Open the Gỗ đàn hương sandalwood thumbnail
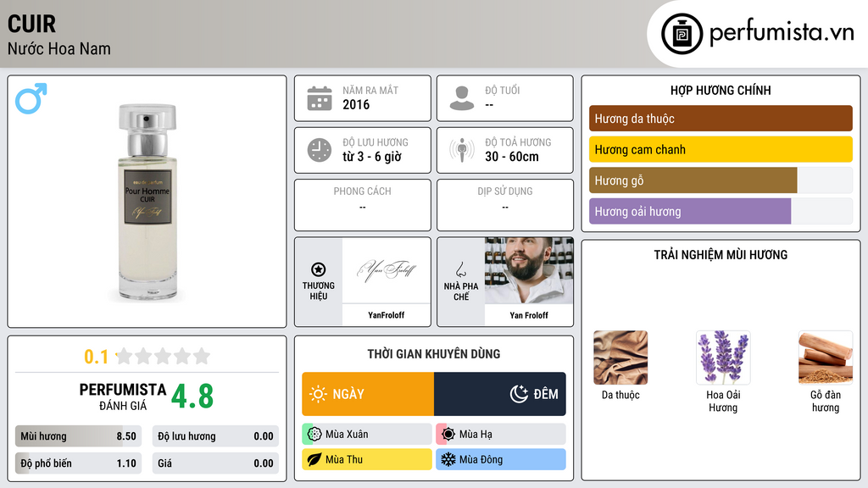This screenshot has width=868, height=488. (826, 358)
